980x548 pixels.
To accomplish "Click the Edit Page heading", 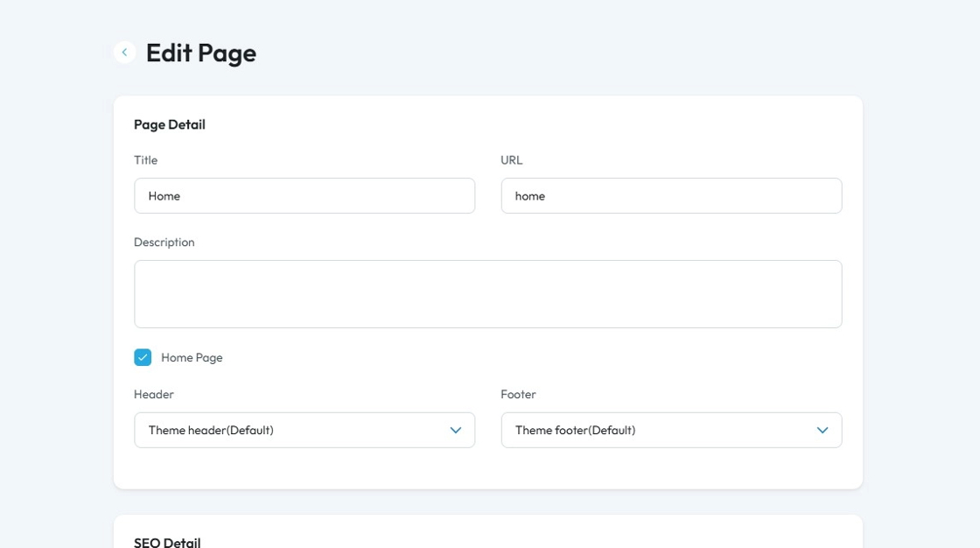I will point(200,53).
